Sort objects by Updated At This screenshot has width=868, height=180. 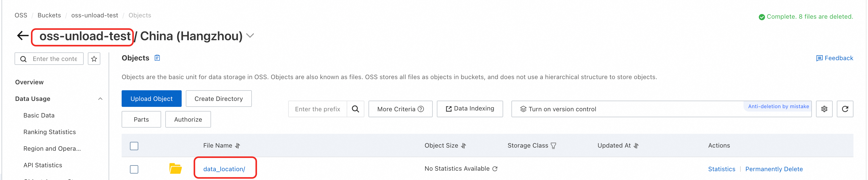click(636, 146)
